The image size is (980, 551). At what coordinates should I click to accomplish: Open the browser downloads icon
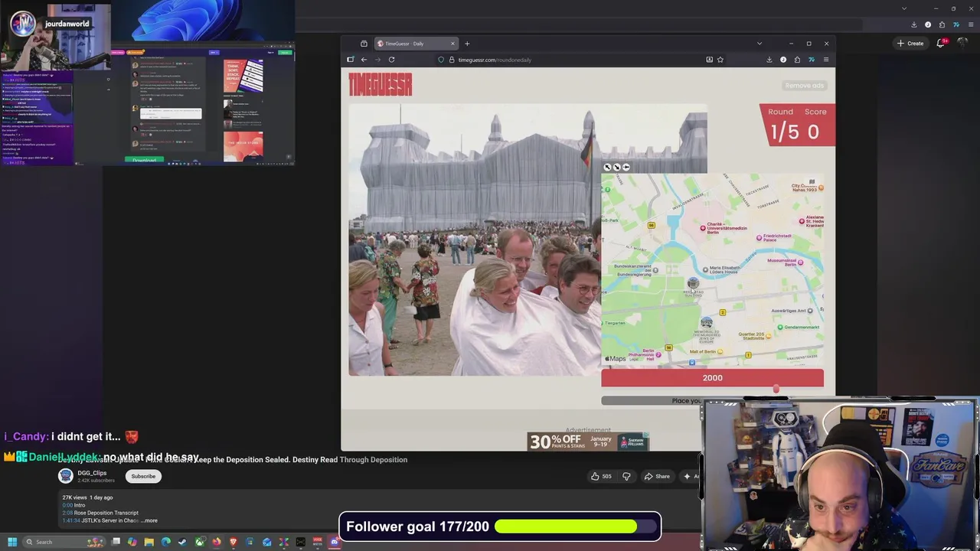(x=769, y=60)
